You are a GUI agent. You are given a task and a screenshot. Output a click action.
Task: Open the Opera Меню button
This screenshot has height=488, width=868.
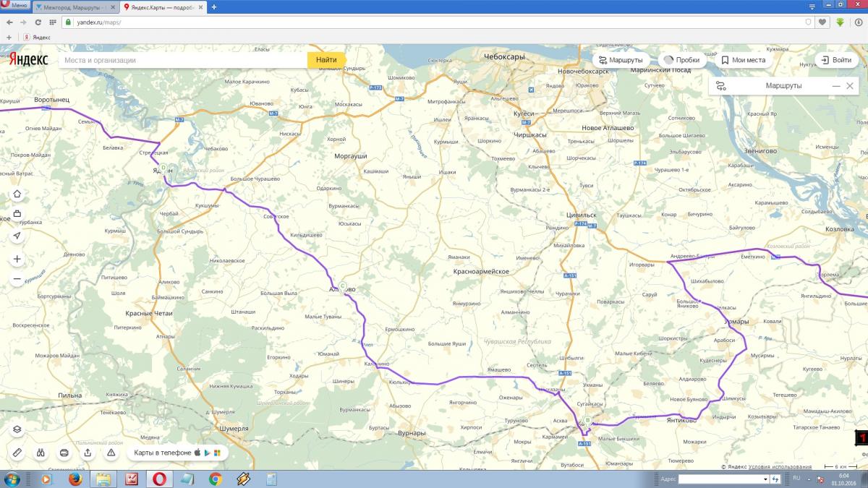click(15, 5)
